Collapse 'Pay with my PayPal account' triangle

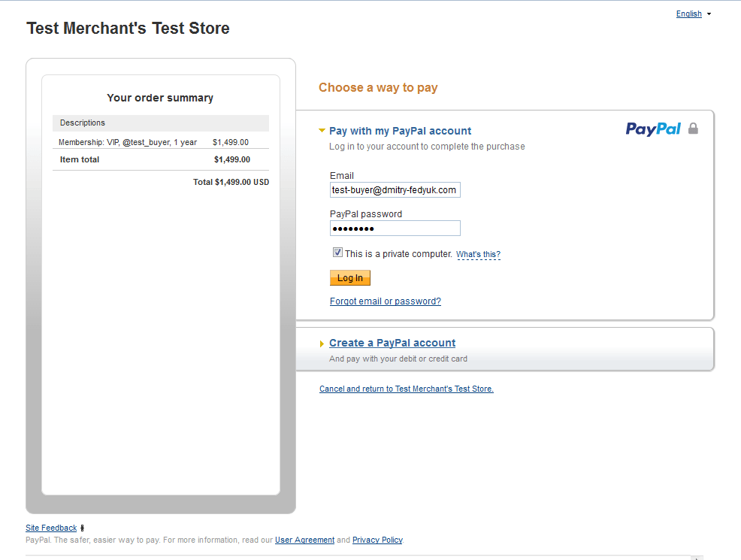click(x=322, y=131)
